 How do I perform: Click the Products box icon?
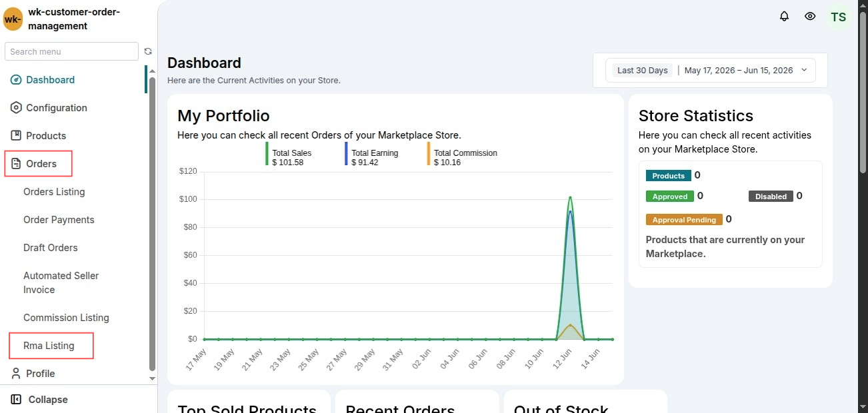click(x=17, y=136)
